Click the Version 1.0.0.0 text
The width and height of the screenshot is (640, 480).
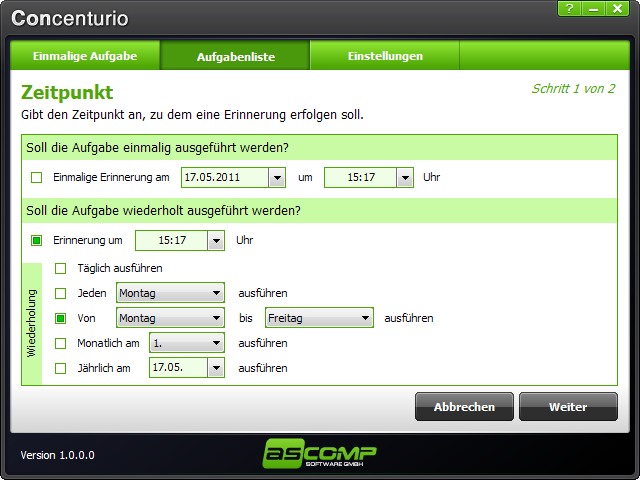pyautogui.click(x=58, y=455)
